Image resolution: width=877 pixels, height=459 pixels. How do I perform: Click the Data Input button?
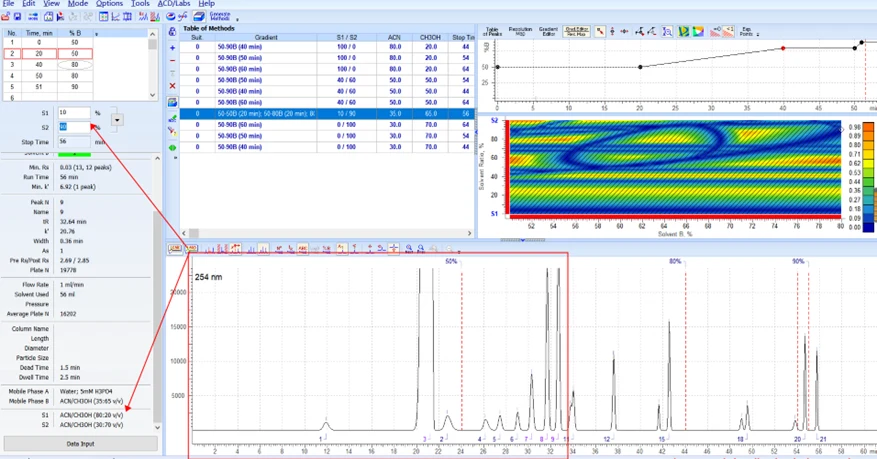point(80,444)
